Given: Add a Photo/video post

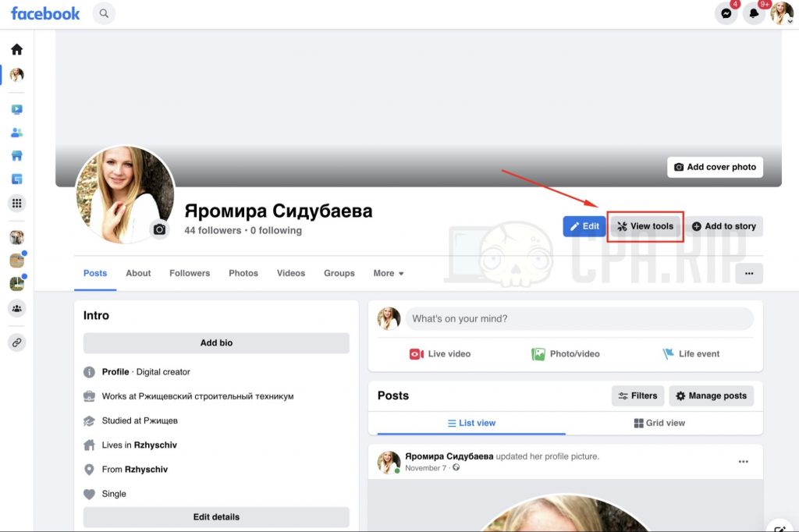Looking at the screenshot, I should [566, 353].
